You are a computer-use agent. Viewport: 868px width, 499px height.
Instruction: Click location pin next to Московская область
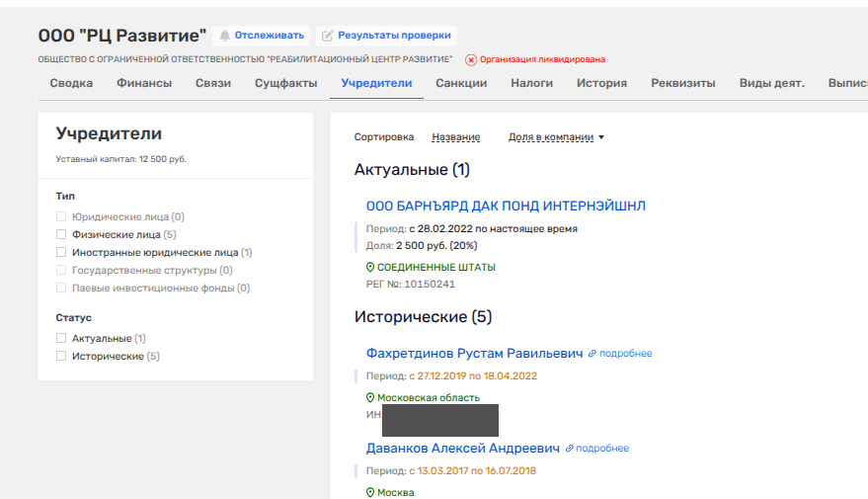click(370, 397)
